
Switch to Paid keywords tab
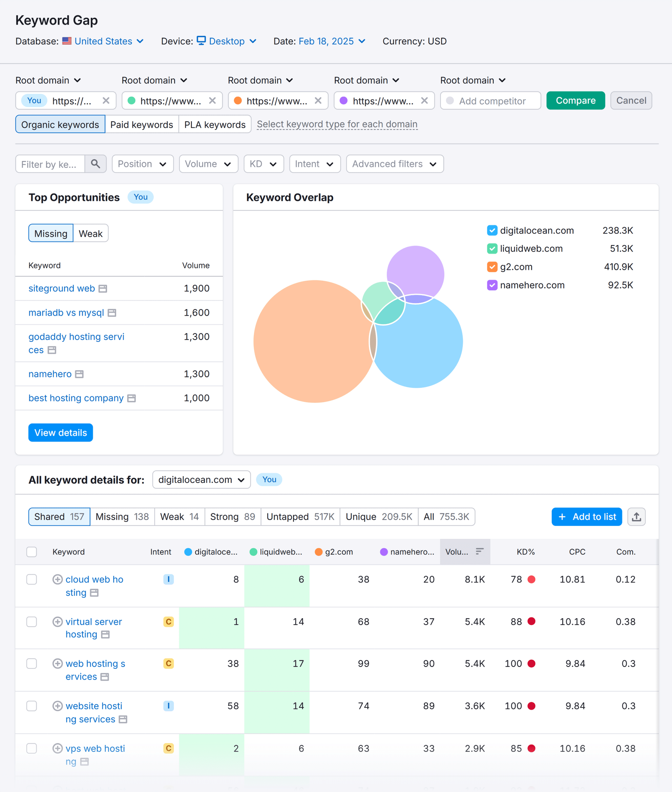(x=142, y=124)
